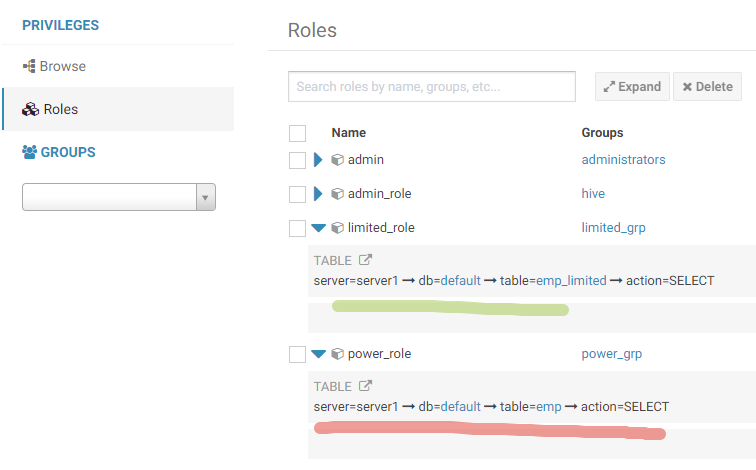Open the emp_limited table link
Image resolution: width=756 pixels, height=470 pixels.
(x=571, y=281)
